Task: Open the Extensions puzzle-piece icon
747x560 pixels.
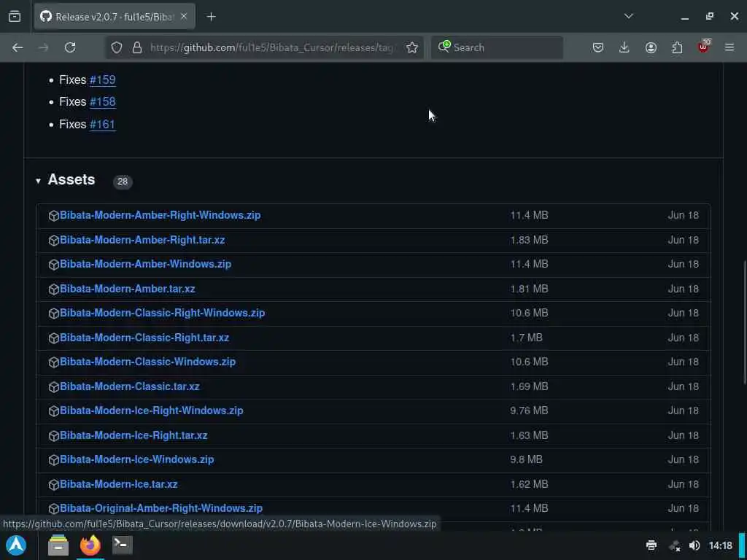Action: point(677,47)
